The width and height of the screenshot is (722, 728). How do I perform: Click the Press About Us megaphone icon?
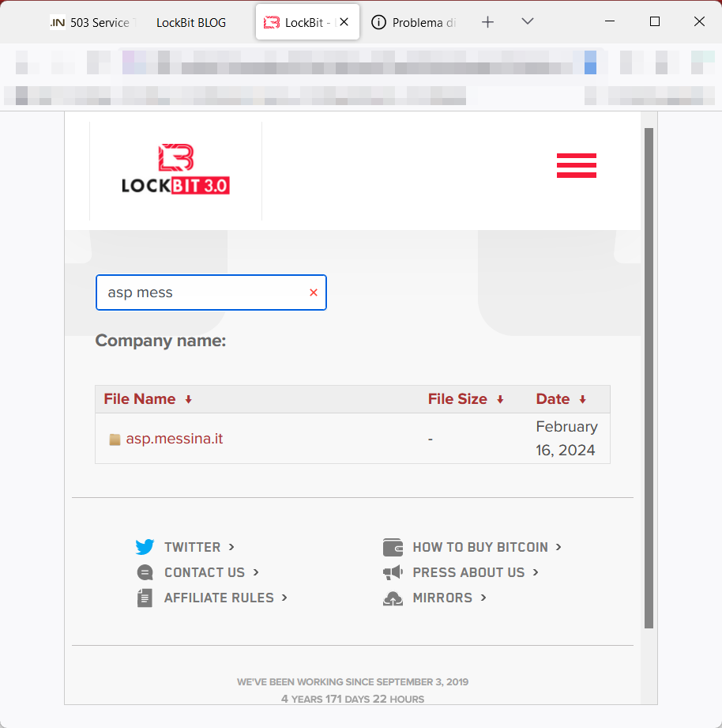[393, 572]
